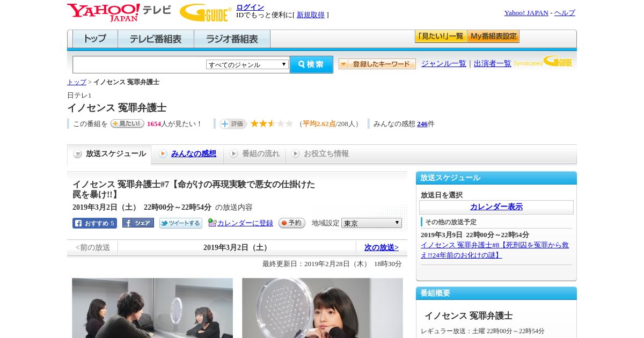Click inside the search text field
The width and height of the screenshot is (644, 338).
tap(140, 65)
